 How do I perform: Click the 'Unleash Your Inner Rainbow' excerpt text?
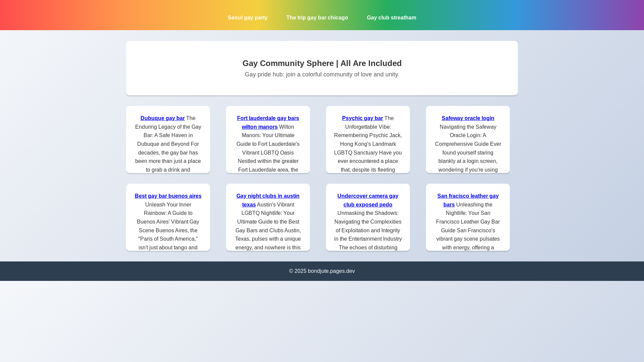point(168,209)
